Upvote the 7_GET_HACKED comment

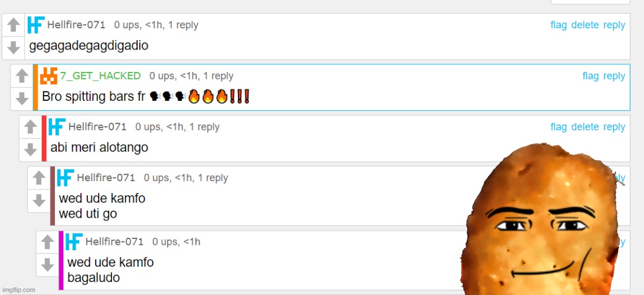(22, 76)
